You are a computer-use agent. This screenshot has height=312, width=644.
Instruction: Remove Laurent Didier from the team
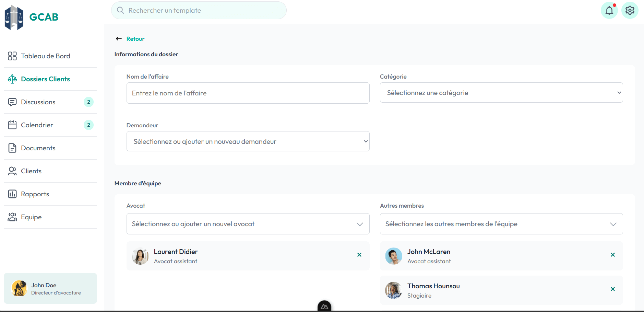point(359,255)
